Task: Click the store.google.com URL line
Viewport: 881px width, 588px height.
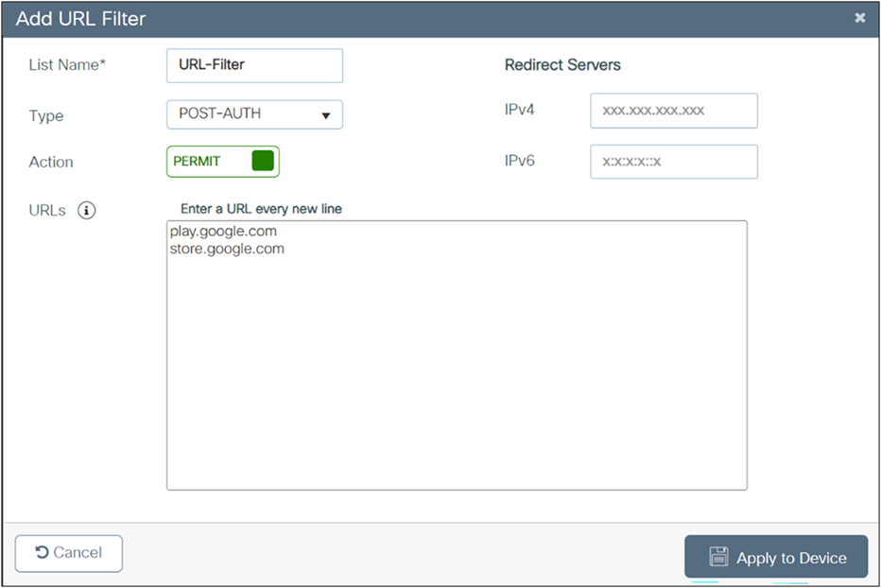Action: coord(227,249)
